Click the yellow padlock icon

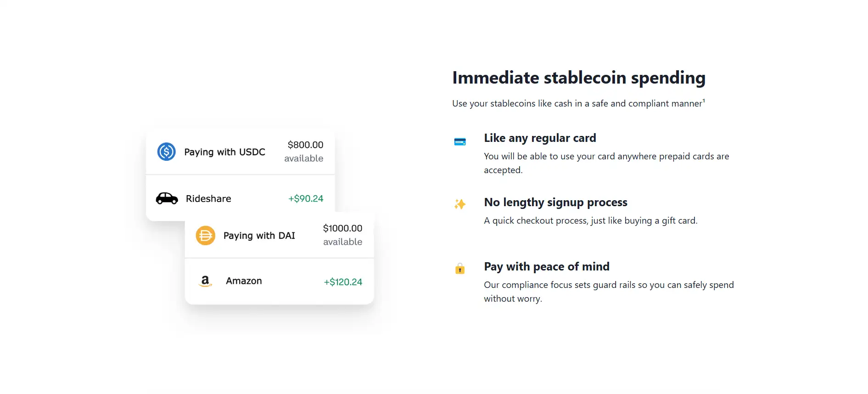459,269
